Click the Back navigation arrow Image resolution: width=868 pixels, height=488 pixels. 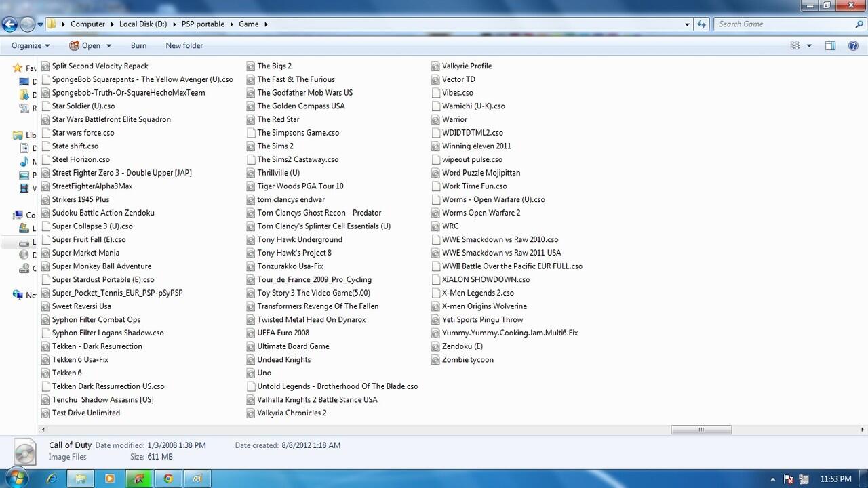(x=9, y=24)
